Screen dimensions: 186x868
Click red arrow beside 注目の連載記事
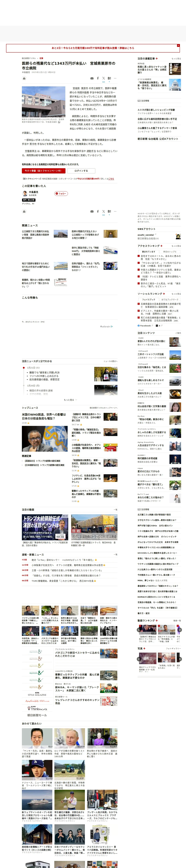(x=157, y=59)
